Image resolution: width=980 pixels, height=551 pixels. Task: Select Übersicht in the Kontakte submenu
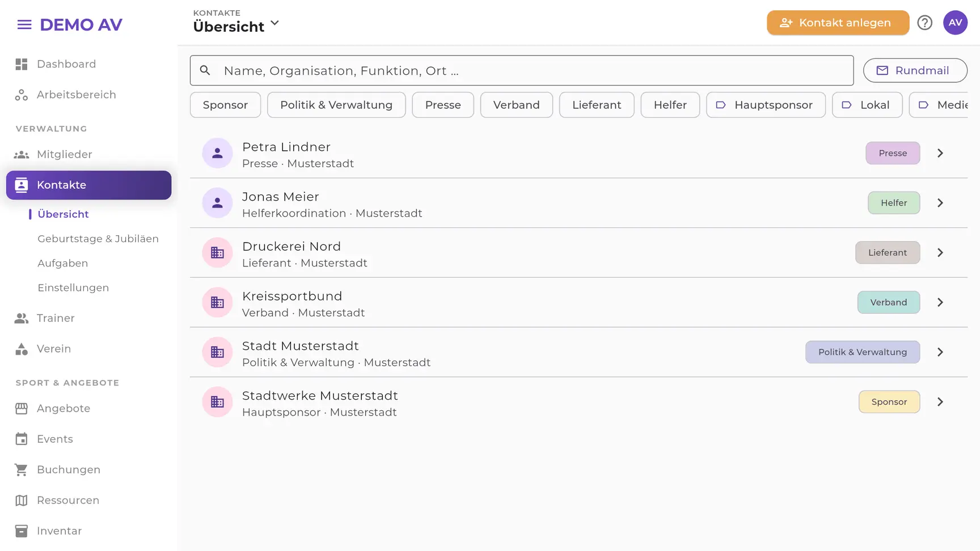[x=63, y=214]
